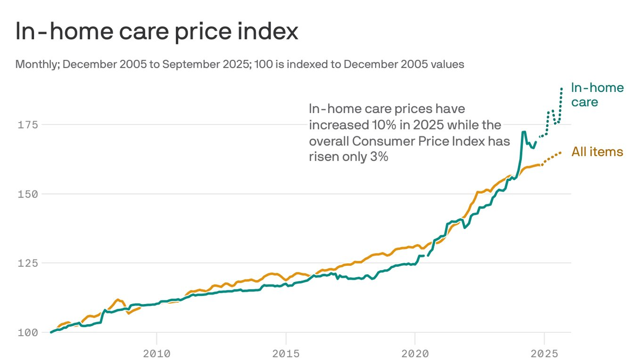Click the end of dotted orange line
Viewport: 644px width, 362px height.
(x=560, y=153)
